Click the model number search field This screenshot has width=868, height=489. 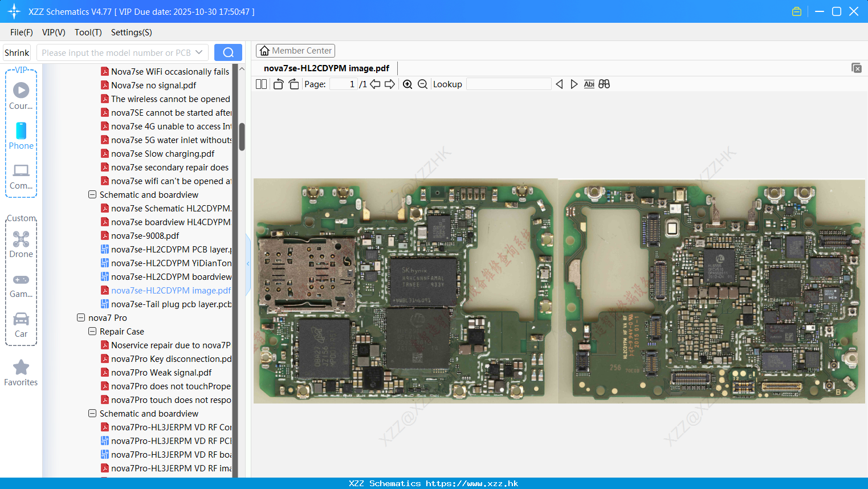pos(117,52)
